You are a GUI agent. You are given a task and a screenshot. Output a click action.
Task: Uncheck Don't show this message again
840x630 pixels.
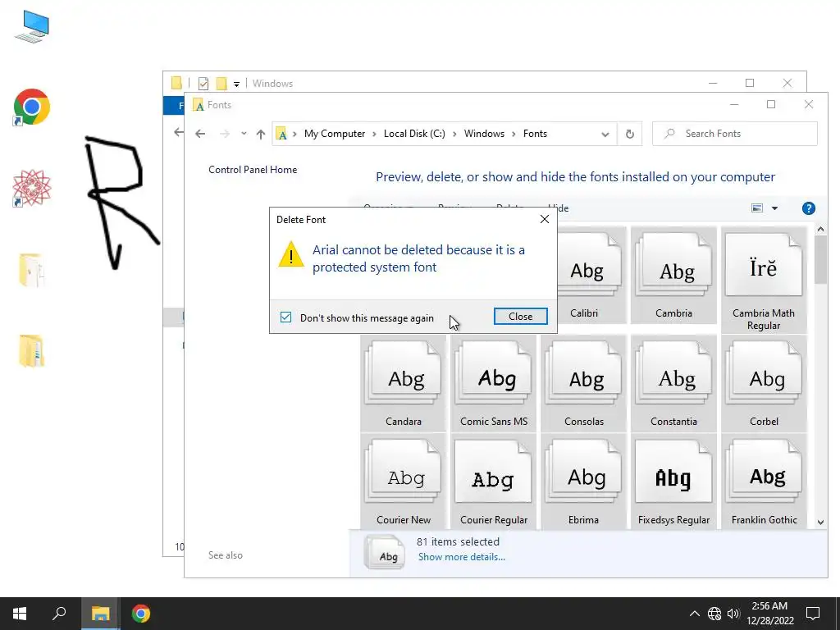(x=286, y=317)
